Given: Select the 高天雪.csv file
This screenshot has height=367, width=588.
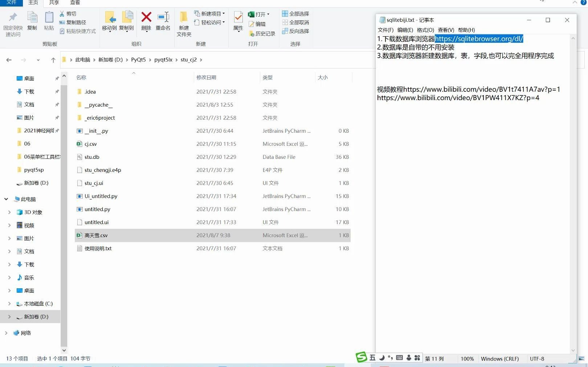Looking at the screenshot, I should [x=213, y=235].
